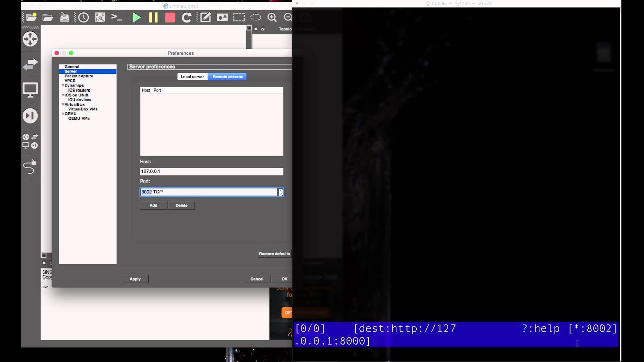The height and width of the screenshot is (362, 644).
Task: Click the Port stepper arrows
Action: [280, 192]
